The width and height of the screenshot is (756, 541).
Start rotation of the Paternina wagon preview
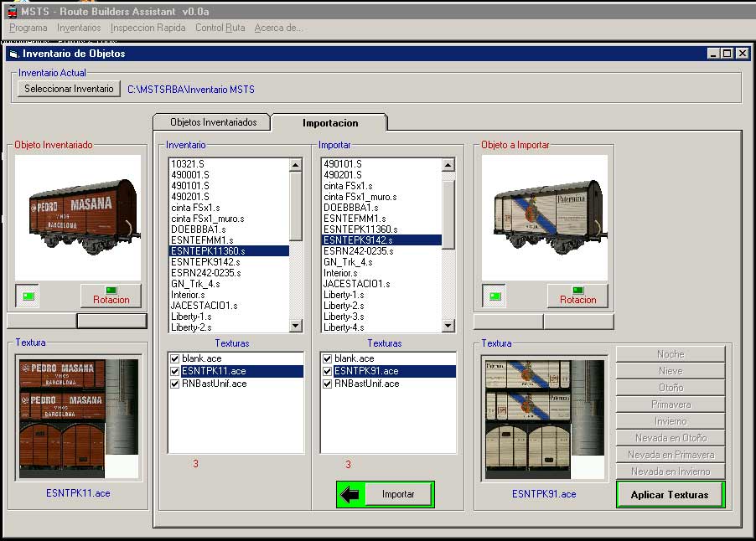pos(577,296)
